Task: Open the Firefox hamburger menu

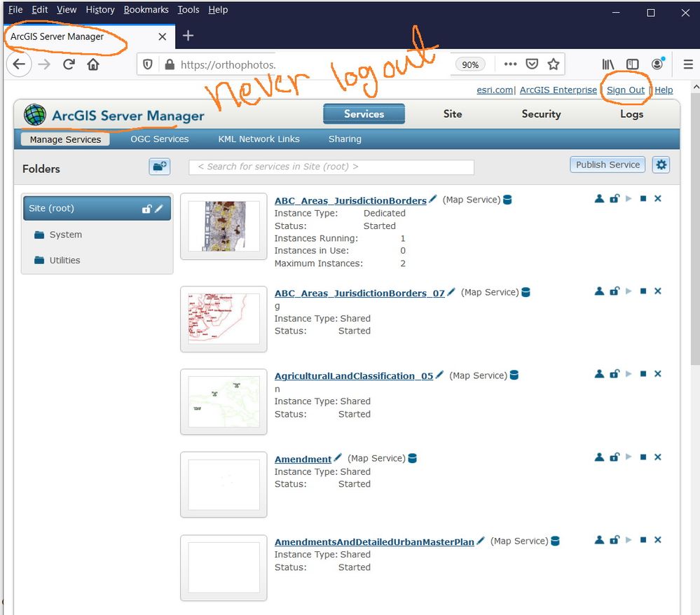Action: click(688, 64)
